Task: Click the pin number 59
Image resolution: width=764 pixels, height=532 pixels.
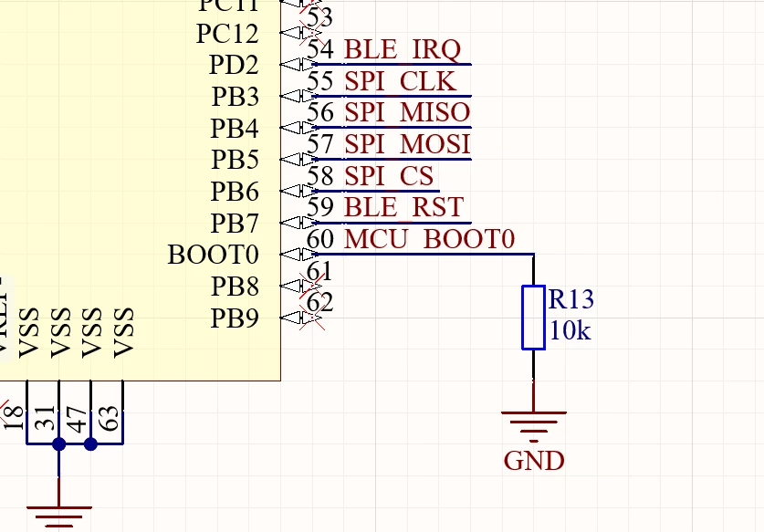Action: click(320, 207)
